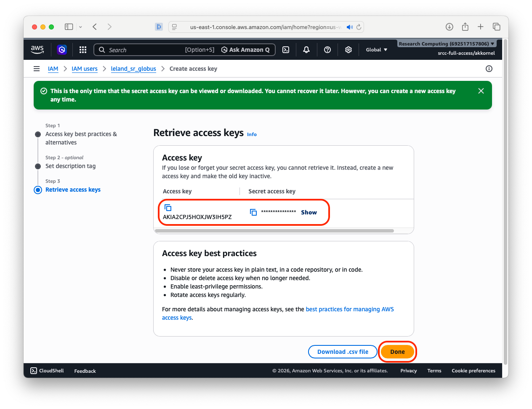Screen dimensions: 532x409
Task: Go back in Safari
Action: [95, 27]
